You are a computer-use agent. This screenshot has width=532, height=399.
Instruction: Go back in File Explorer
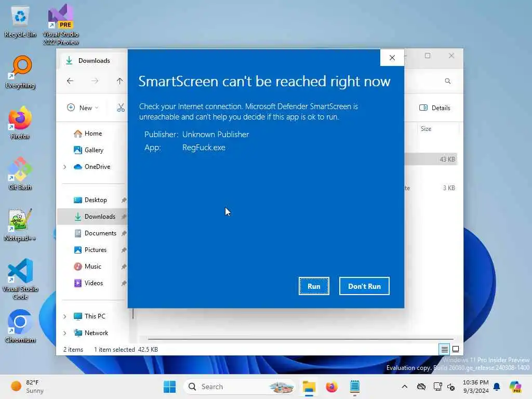tap(70, 81)
